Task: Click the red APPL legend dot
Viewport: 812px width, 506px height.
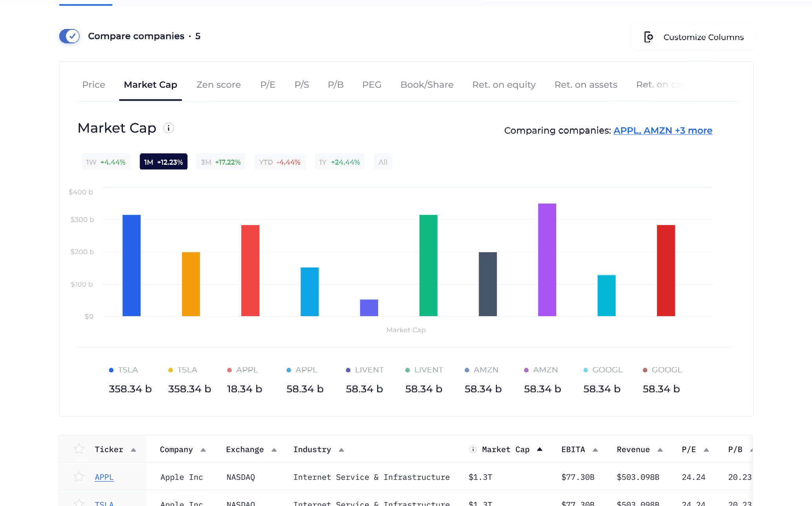Action: click(x=229, y=370)
